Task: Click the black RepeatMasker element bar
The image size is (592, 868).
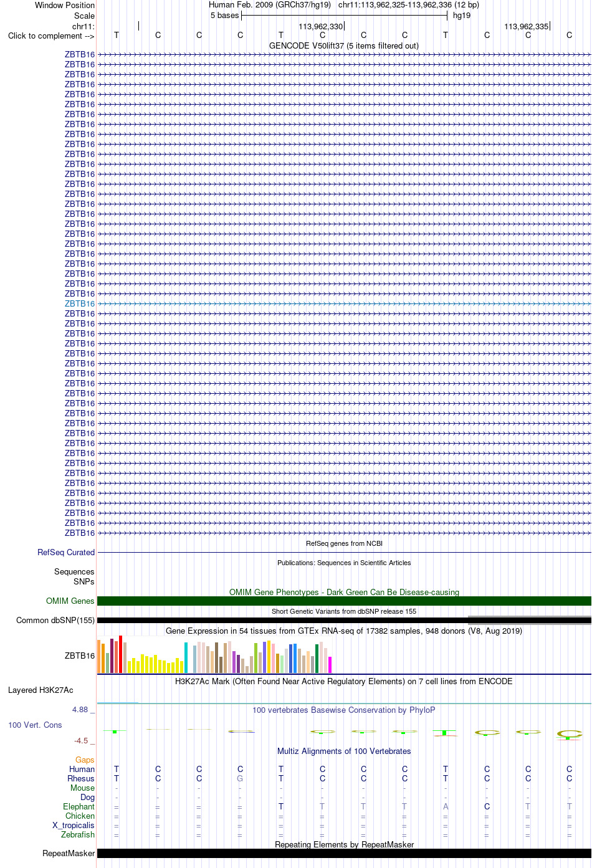Action: pos(344,853)
